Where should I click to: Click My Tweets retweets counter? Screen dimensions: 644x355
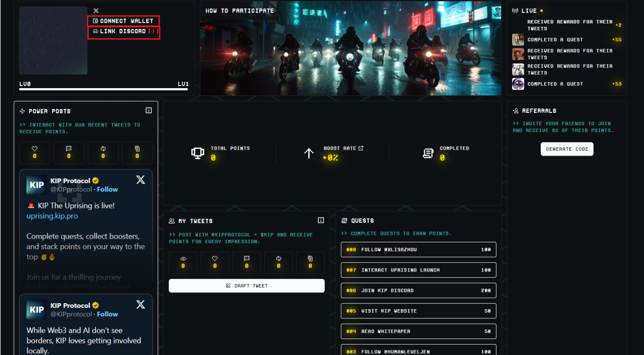pos(279,262)
